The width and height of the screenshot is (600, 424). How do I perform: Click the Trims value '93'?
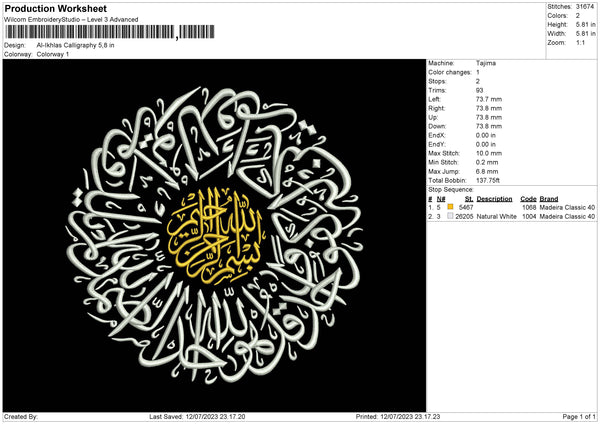[x=480, y=90]
